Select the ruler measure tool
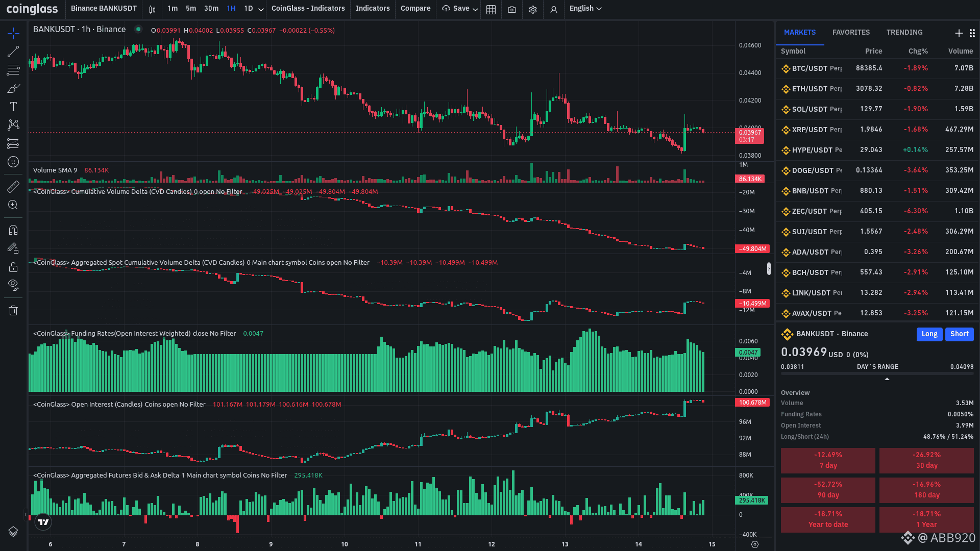 click(x=13, y=186)
